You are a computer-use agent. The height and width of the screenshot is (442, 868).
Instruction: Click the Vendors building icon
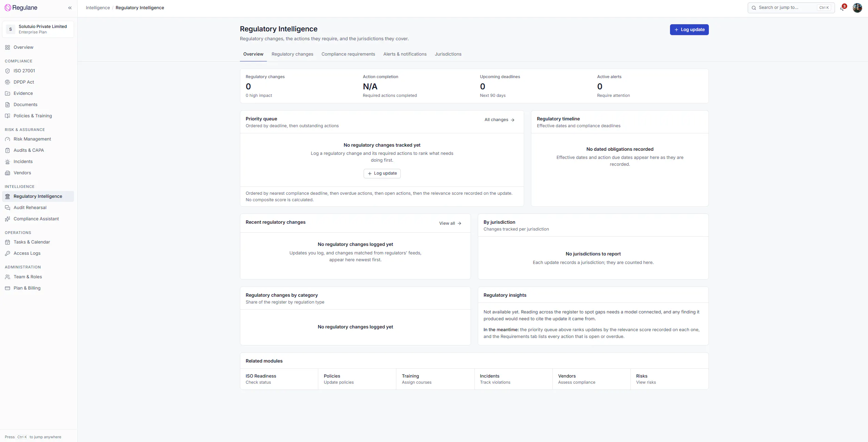click(7, 173)
